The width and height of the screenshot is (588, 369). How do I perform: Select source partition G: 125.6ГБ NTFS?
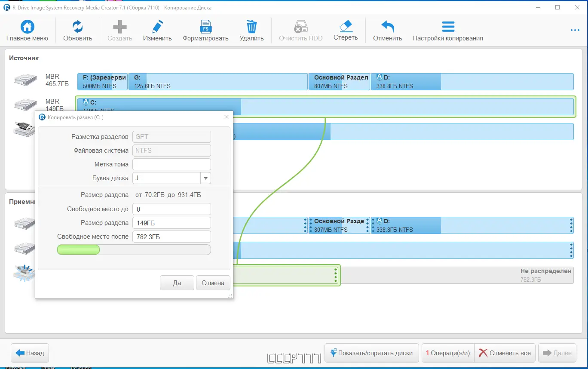click(x=218, y=82)
